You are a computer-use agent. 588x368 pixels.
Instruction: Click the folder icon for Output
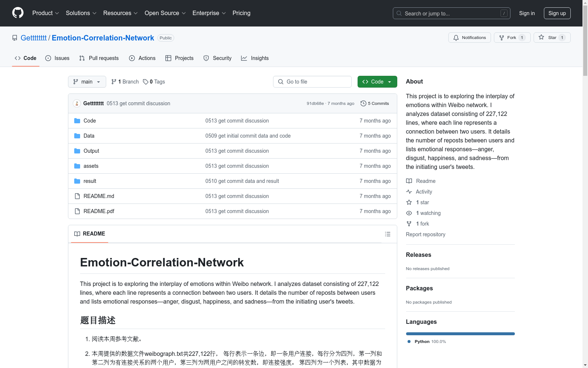coord(77,151)
